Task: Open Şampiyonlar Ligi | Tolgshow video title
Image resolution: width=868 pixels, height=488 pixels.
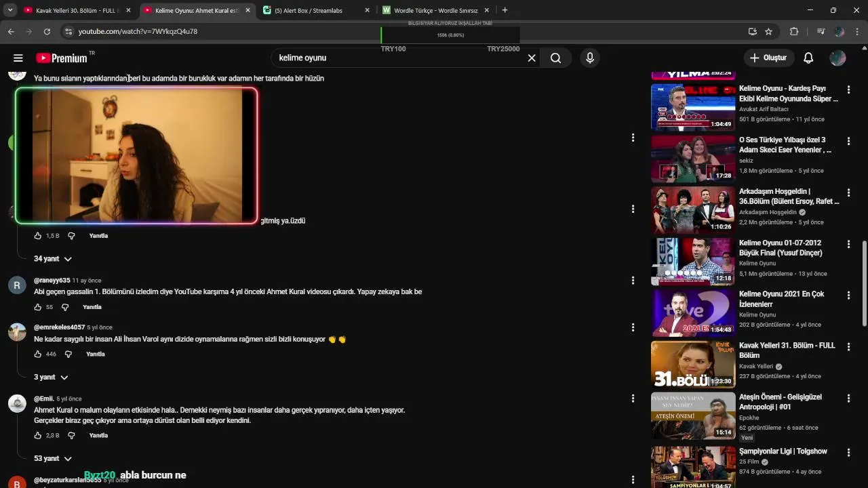Action: [x=783, y=451]
